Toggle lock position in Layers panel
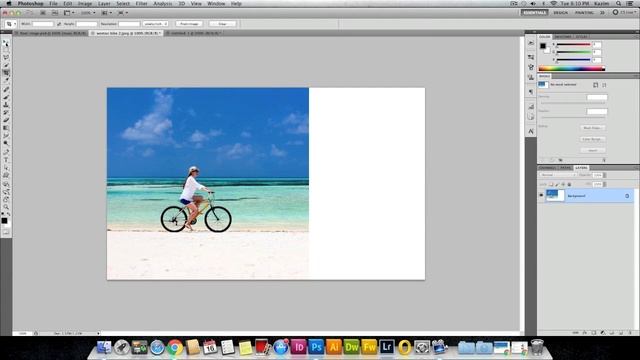The width and height of the screenshot is (640, 360). click(563, 184)
